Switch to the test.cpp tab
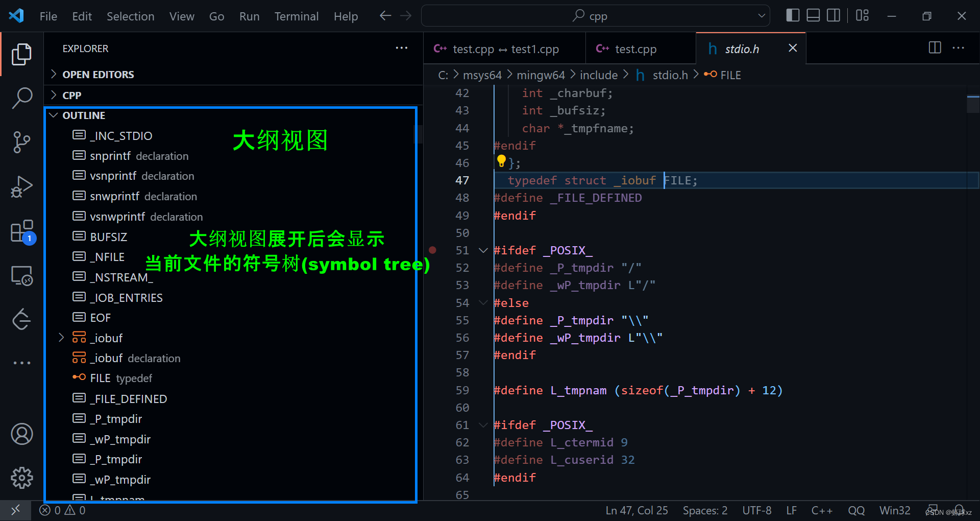Viewport: 980px width, 521px height. [x=641, y=49]
